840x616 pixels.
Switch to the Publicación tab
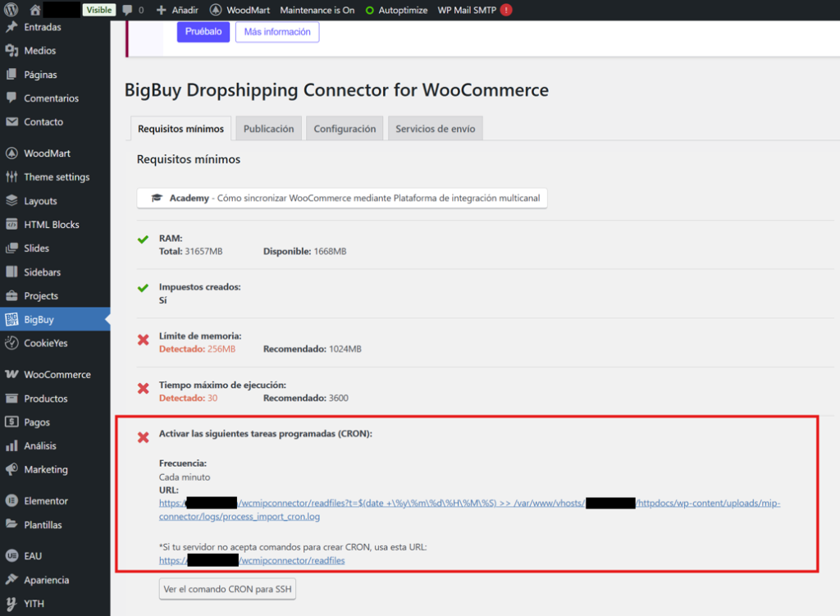[x=268, y=129]
